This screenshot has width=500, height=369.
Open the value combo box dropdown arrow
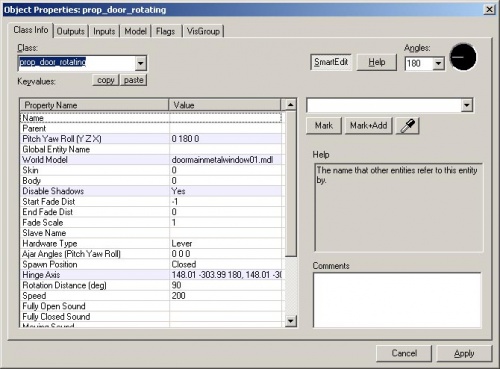(467, 105)
